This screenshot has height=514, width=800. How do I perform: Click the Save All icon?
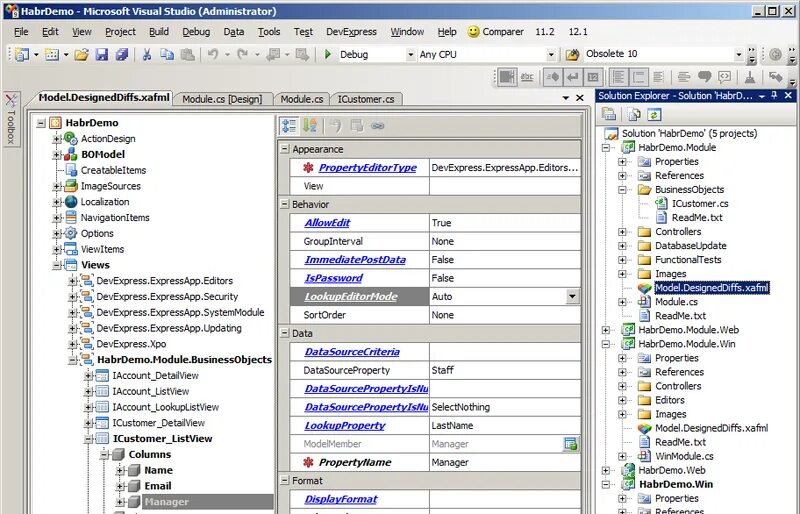coord(121,54)
